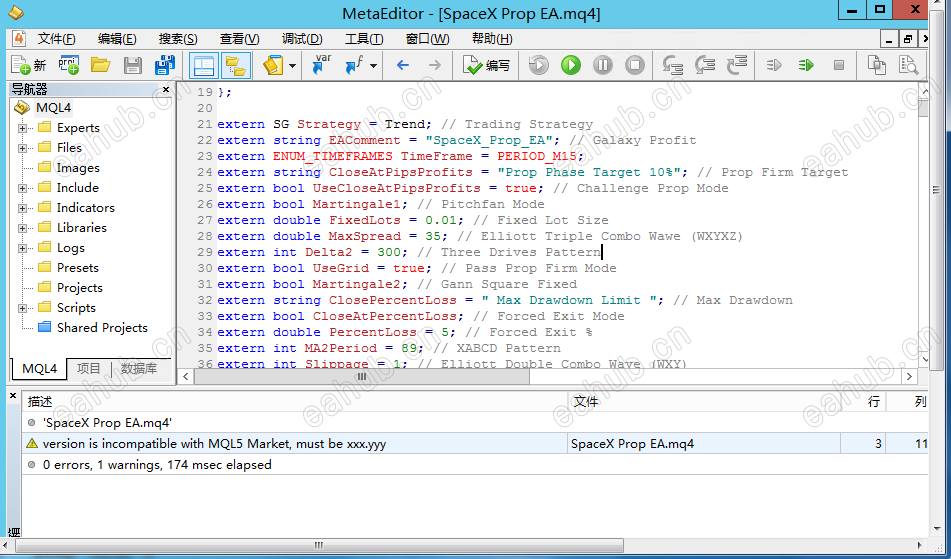Create a new file with 新 button
This screenshot has width=951, height=559.
click(29, 65)
